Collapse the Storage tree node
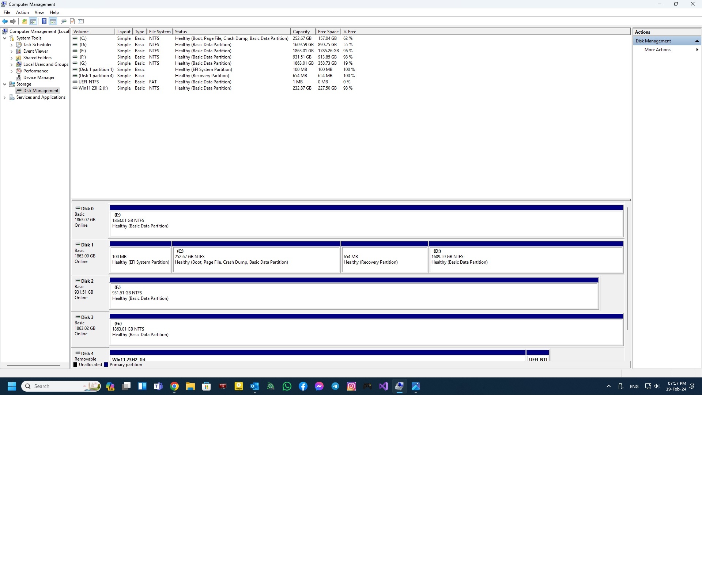Screen dimensions: 702x588 click(5, 84)
